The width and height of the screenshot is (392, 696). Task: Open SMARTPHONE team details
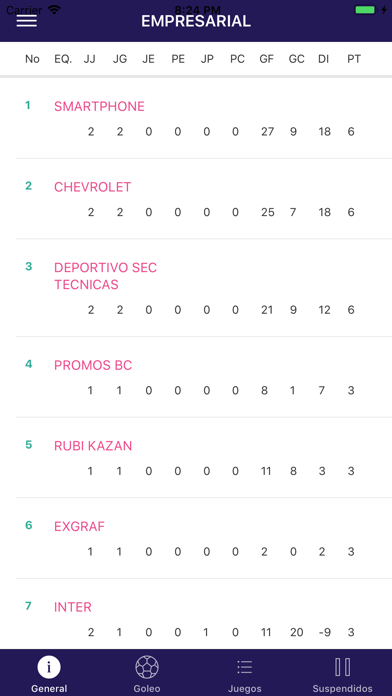pos(99,107)
